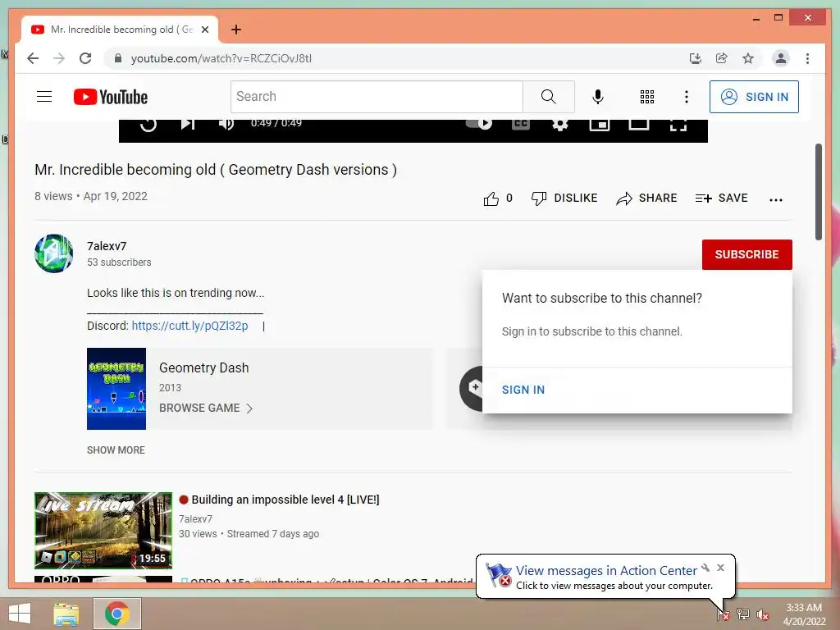Viewport: 840px width, 630px height.
Task: Click '53 subscribers' text
Action: click(119, 262)
